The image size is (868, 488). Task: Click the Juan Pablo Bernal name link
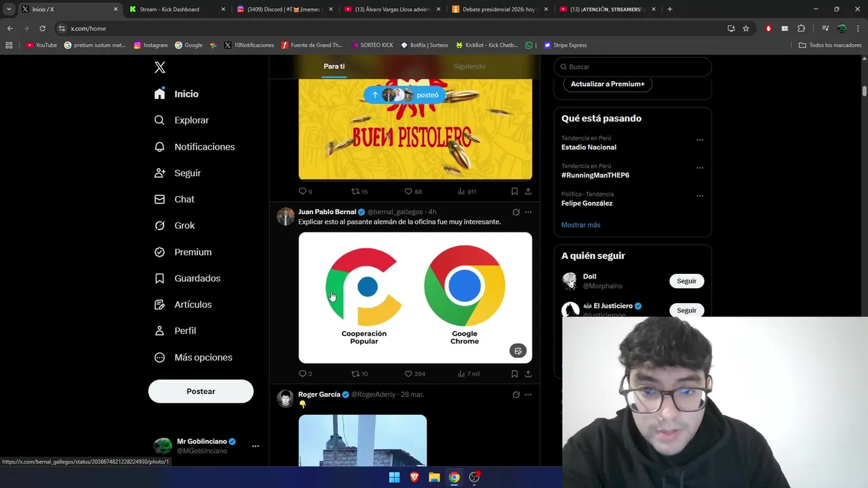click(327, 212)
